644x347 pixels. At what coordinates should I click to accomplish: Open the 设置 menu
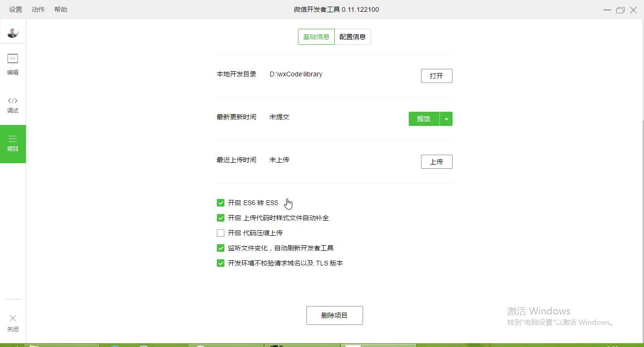point(16,9)
